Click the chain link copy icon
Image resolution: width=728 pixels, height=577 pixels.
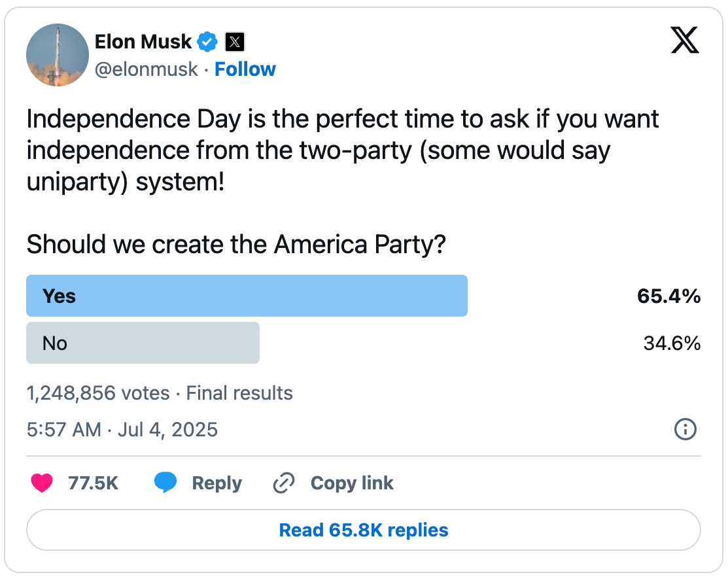tap(284, 483)
